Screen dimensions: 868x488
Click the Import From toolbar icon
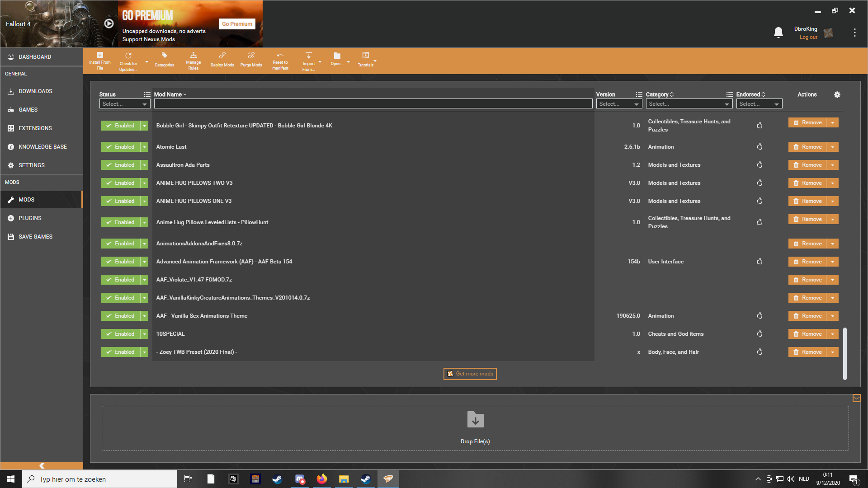tap(308, 61)
